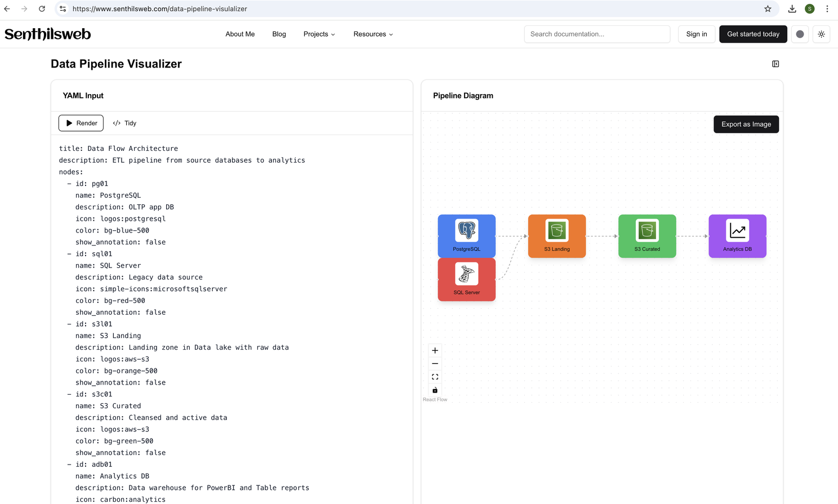Viewport: 838px width, 504px height.
Task: Click the zoom out minus icon
Action: [435, 364]
